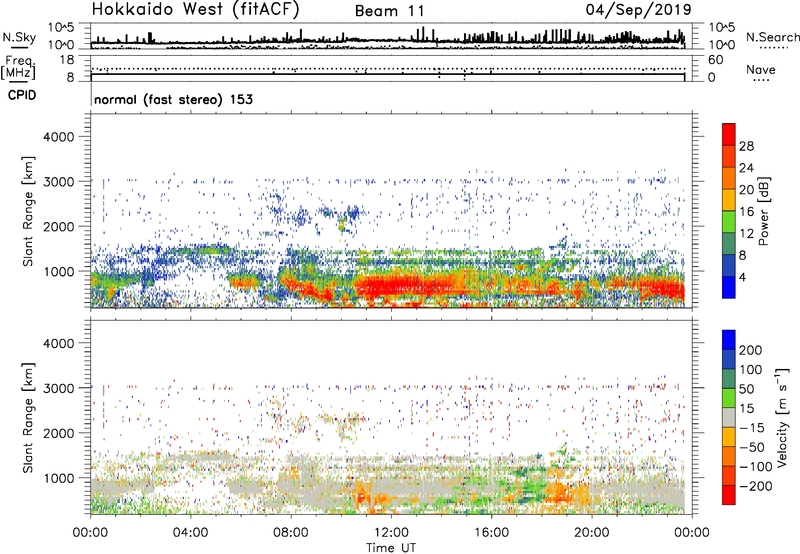Click the date '04/Sep/2019'
This screenshot has height=554, width=800.
(x=638, y=10)
